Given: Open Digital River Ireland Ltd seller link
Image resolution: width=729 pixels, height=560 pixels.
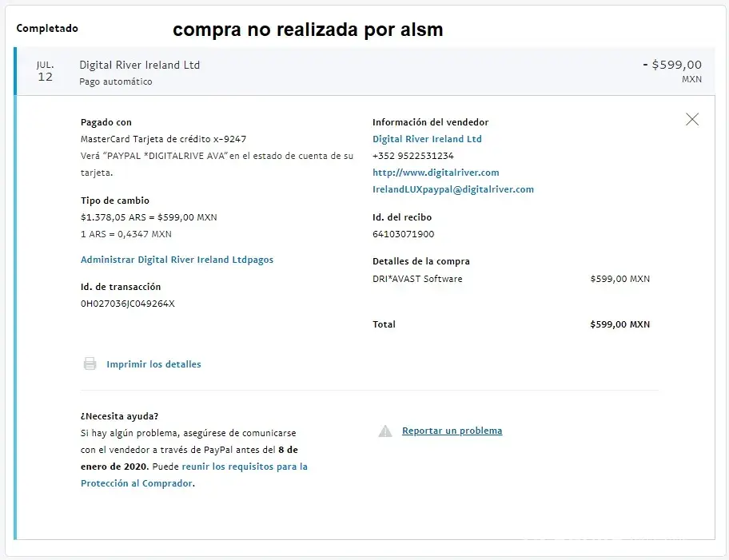Looking at the screenshot, I should [427, 139].
